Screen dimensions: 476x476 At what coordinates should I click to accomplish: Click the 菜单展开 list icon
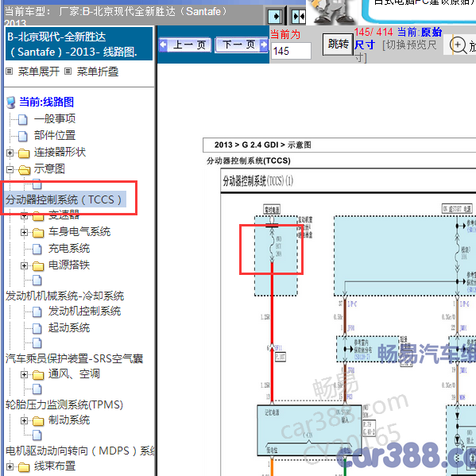tap(10, 72)
